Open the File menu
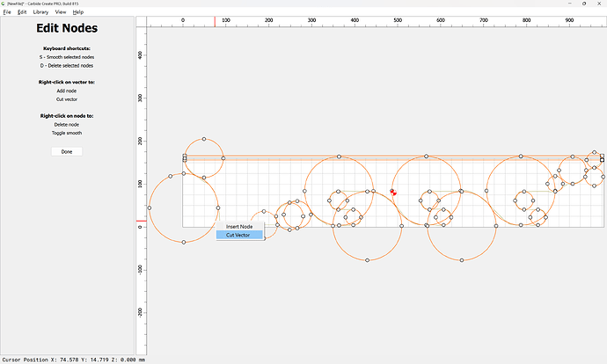Viewport: 607px width, 364px height. [x=6, y=12]
